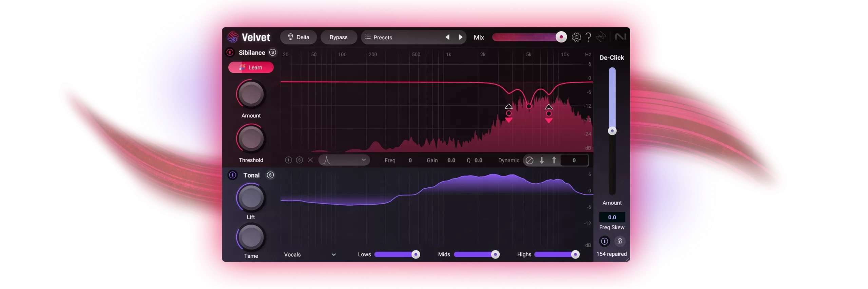Click the Highs slider handle
Screen dimensions: 868x289
(x=575, y=254)
